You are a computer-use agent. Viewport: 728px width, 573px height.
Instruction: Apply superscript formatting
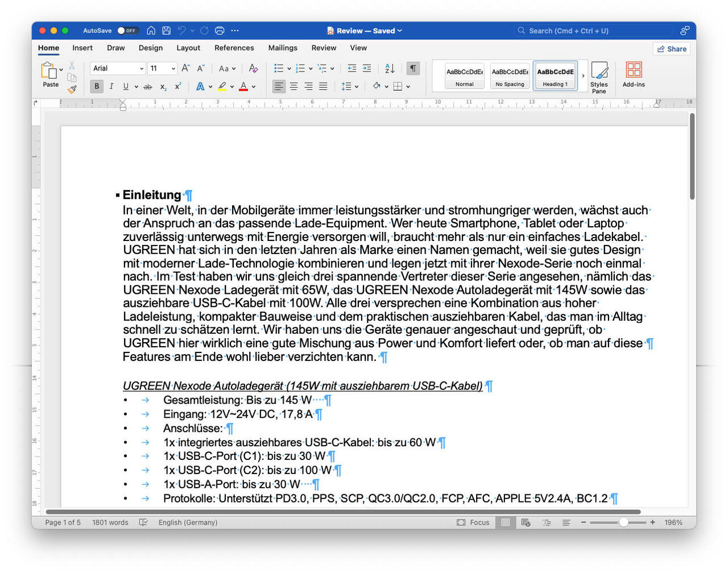(178, 86)
